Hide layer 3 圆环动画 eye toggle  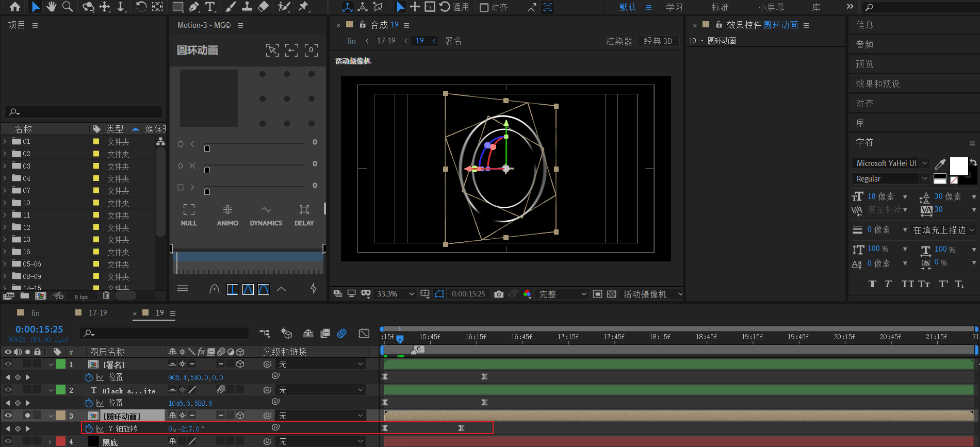[x=8, y=416]
